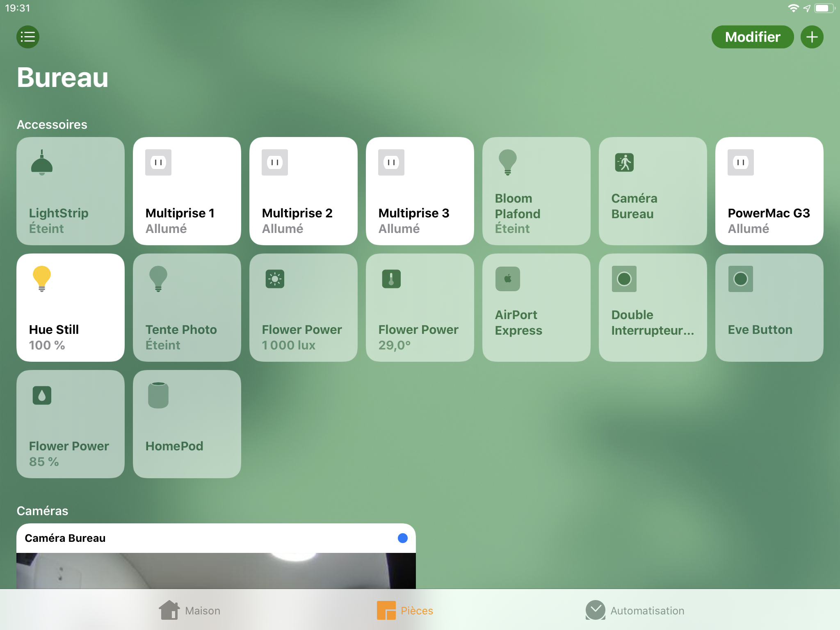840x630 pixels.
Task: Click the Multiprise 1 outlet icon
Action: pyautogui.click(x=158, y=162)
